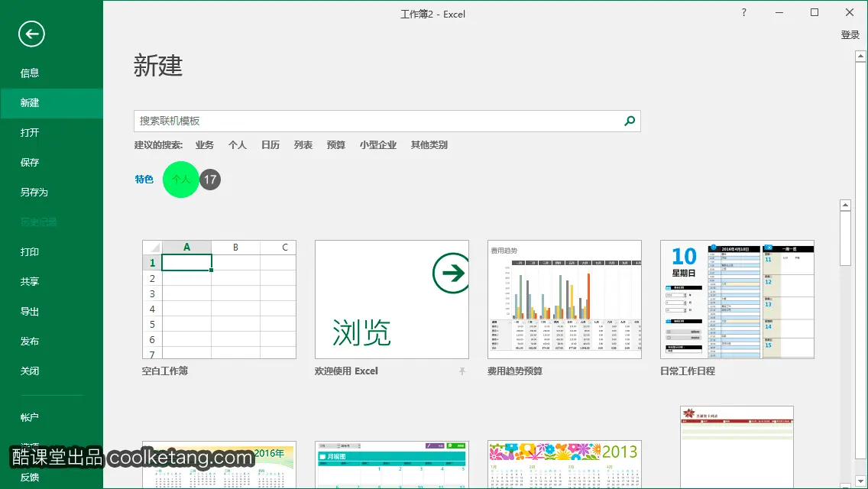This screenshot has height=489, width=868.
Task: Open the help question mark icon
Action: [x=744, y=12]
